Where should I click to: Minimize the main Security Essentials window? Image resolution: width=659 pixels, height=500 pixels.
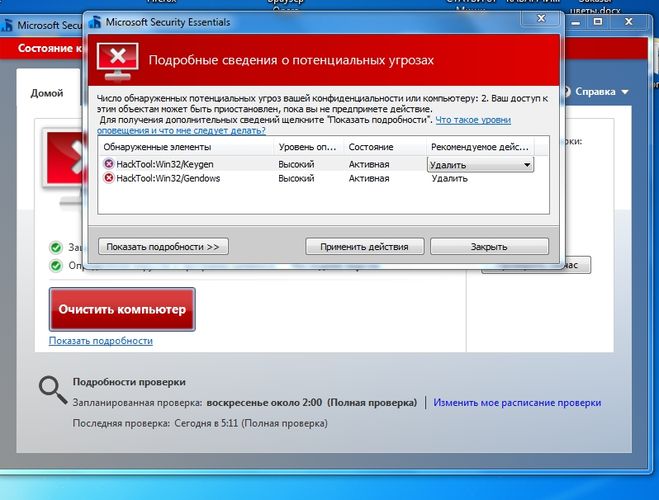pyautogui.click(x=576, y=23)
